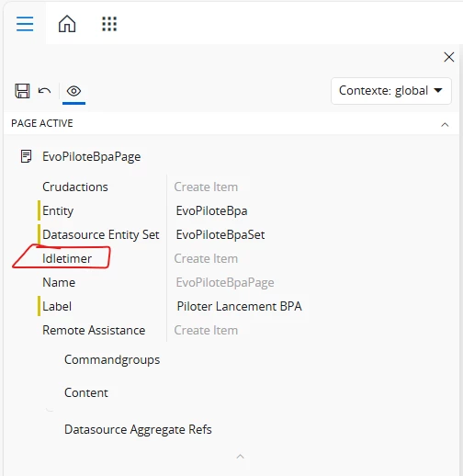Create item for Remote Assistance
Image resolution: width=463 pixels, height=476 pixels.
tap(206, 330)
